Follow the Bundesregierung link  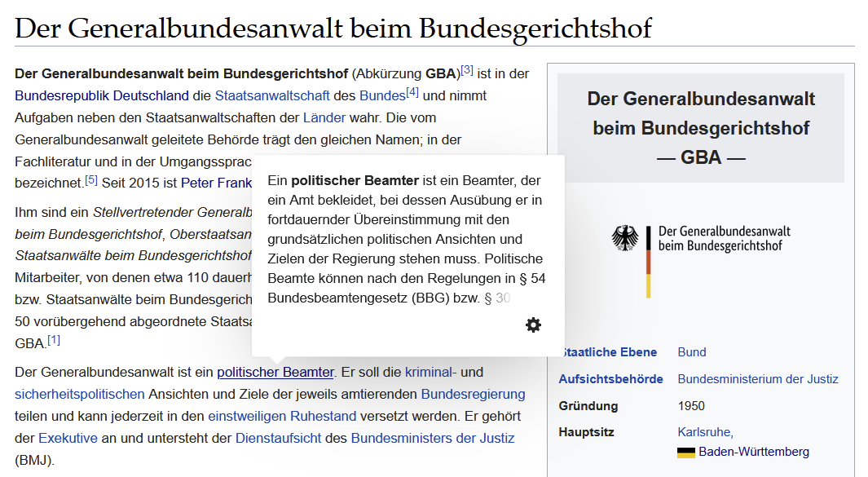tap(473, 395)
